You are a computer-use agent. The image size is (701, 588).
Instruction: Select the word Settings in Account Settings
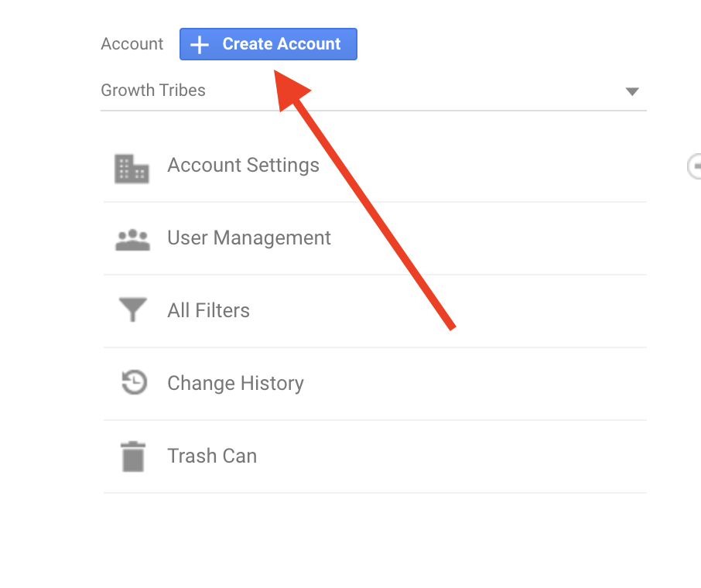[282, 166]
